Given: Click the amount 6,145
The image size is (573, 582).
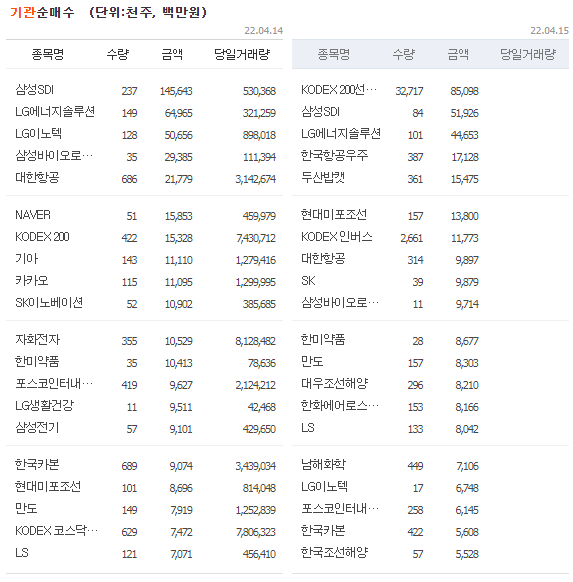Looking at the screenshot, I should coord(467,510).
